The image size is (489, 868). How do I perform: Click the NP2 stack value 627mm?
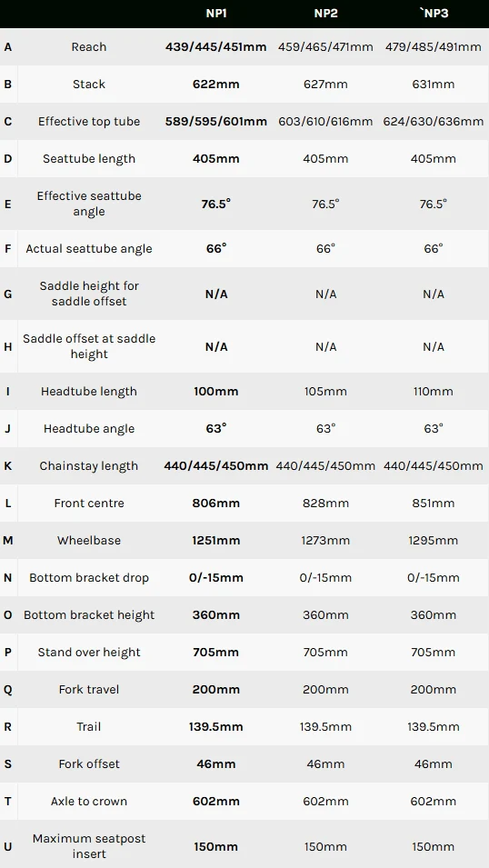click(x=325, y=85)
